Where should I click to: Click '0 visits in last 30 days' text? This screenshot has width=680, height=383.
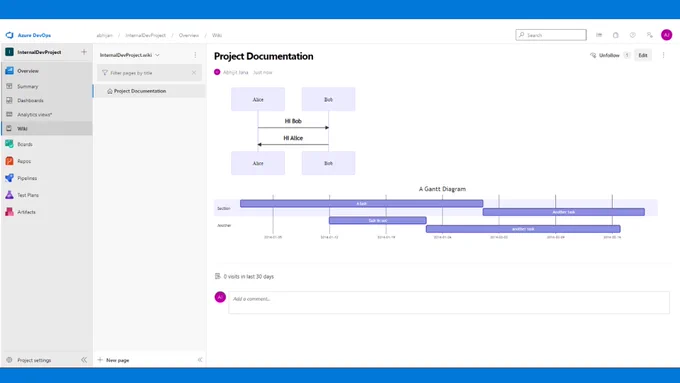(248, 276)
